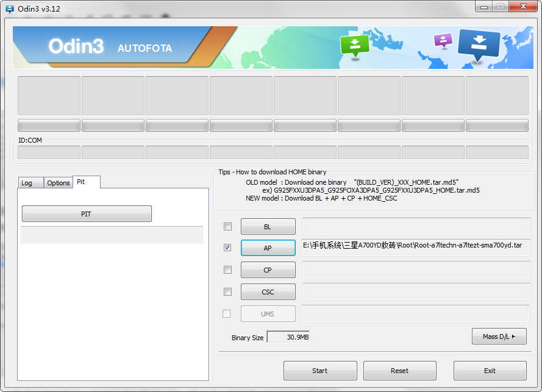Browse for a BL file
542x392 pixels.
point(268,226)
